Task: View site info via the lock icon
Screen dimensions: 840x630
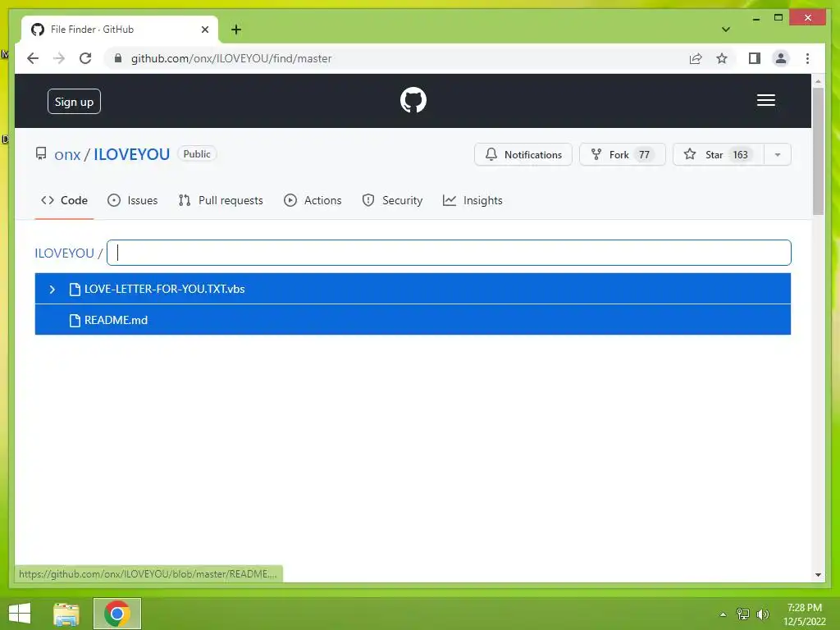Action: pyautogui.click(x=118, y=58)
